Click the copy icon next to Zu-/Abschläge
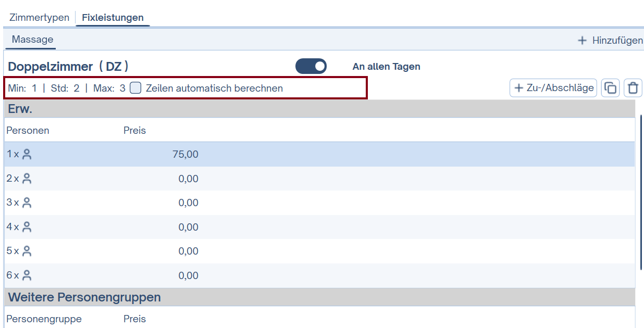This screenshot has height=328, width=644. (x=610, y=87)
